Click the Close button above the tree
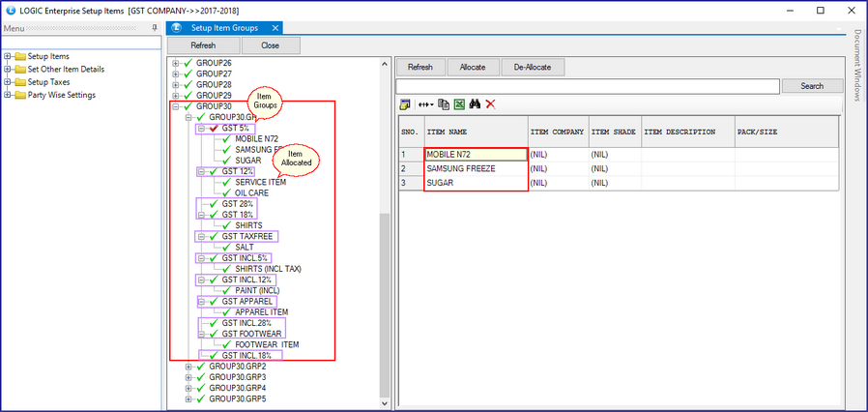868x412 pixels. pos(271,45)
